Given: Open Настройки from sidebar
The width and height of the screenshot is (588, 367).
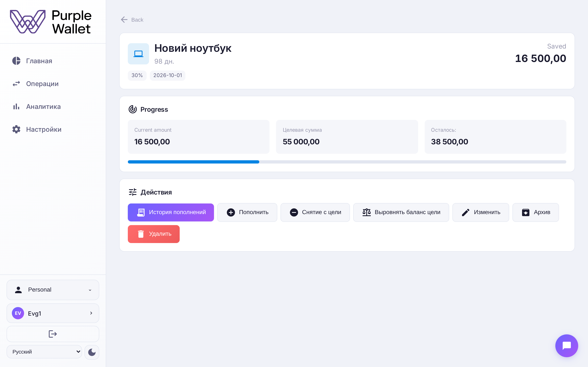Looking at the screenshot, I should click(44, 129).
